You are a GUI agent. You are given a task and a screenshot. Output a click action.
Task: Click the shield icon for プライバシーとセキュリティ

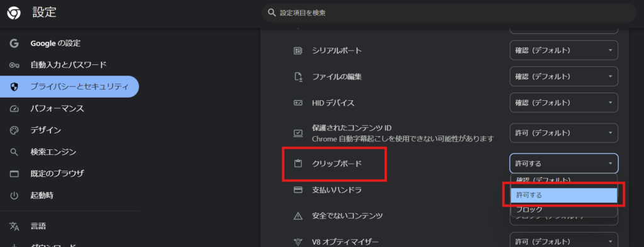coord(14,86)
